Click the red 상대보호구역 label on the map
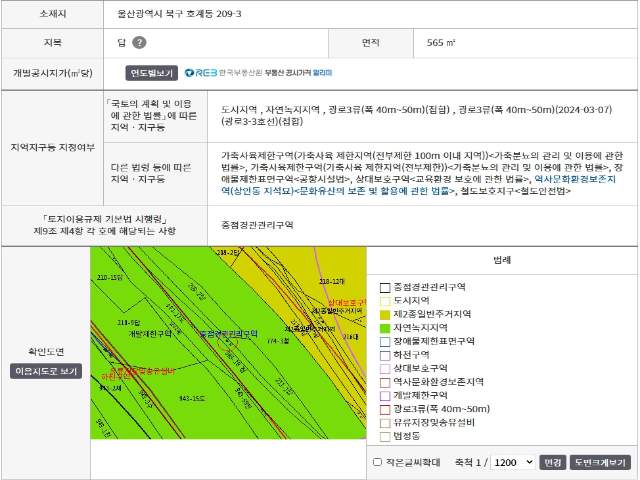This screenshot has width=640, height=480. [343, 301]
